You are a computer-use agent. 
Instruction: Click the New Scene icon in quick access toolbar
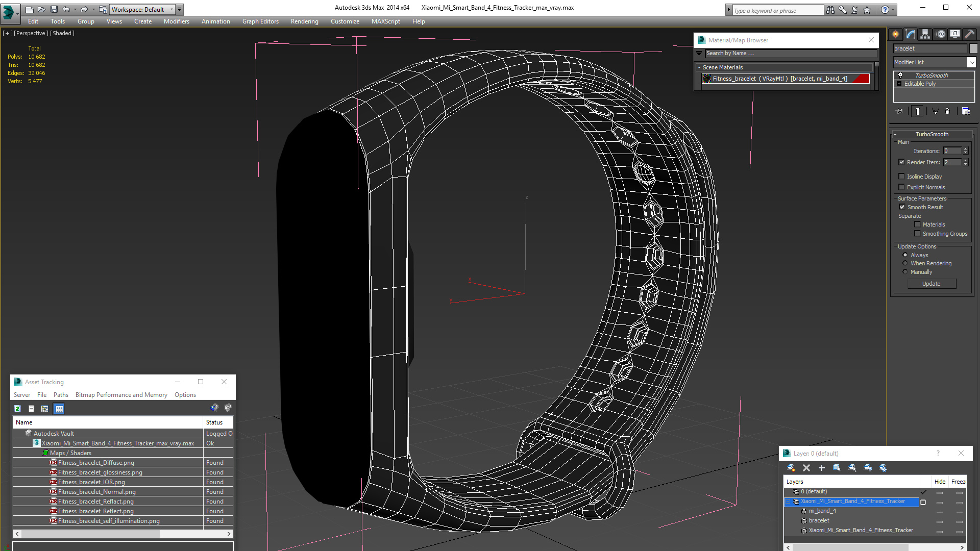pos(29,9)
